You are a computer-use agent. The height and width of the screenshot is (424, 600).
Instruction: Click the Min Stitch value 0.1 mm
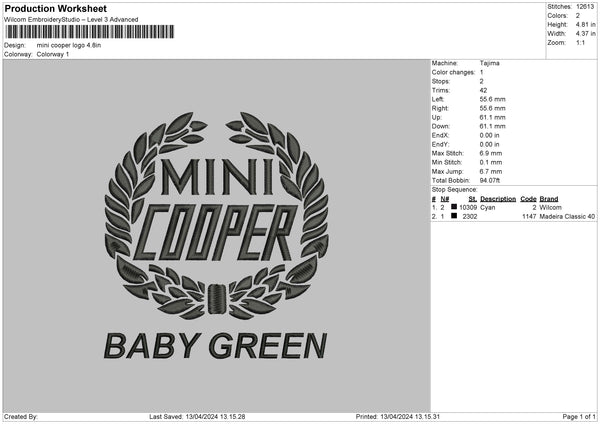coord(491,162)
